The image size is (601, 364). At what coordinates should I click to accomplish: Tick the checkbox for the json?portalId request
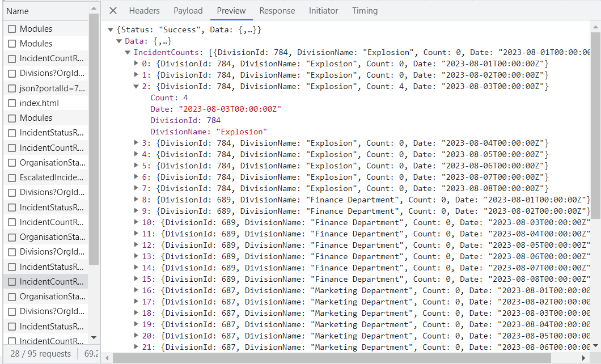point(12,88)
